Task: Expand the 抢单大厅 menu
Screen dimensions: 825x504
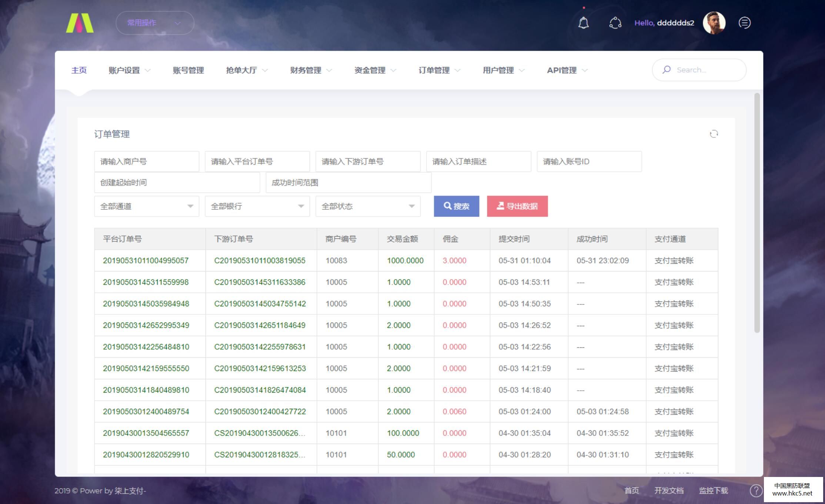Action: (247, 70)
